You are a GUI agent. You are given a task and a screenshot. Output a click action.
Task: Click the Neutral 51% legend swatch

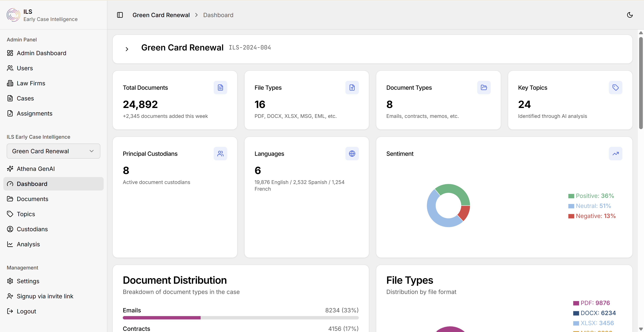[571, 206]
